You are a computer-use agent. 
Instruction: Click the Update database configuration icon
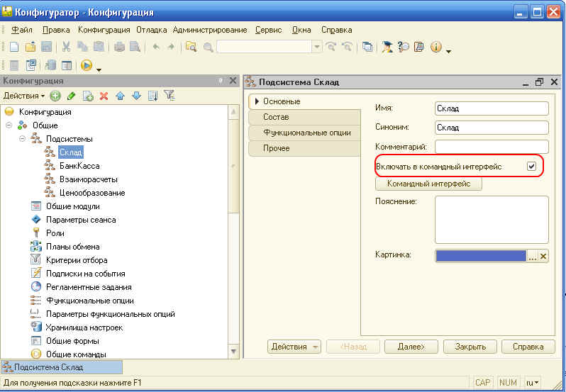click(50, 65)
